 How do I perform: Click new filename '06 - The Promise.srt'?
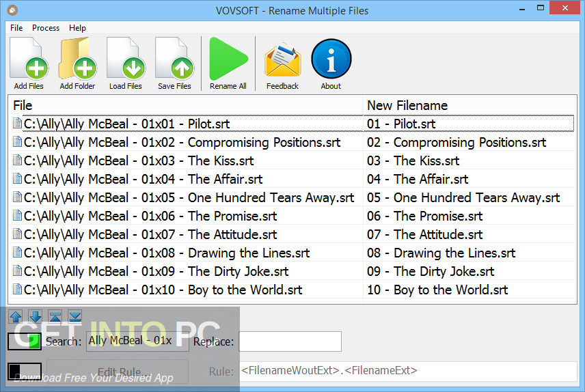[x=425, y=216]
